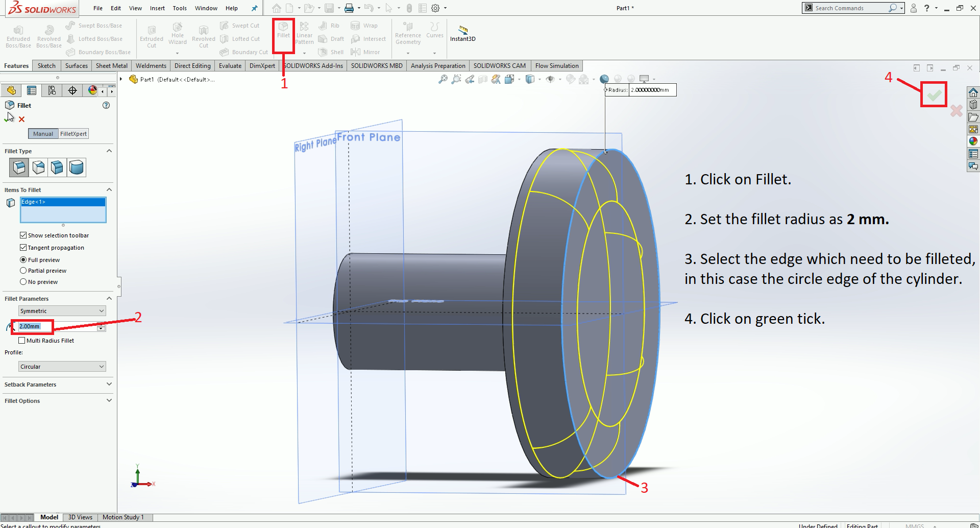Collapse the Fillet Parameters section
The height and width of the screenshot is (528, 980).
click(109, 299)
